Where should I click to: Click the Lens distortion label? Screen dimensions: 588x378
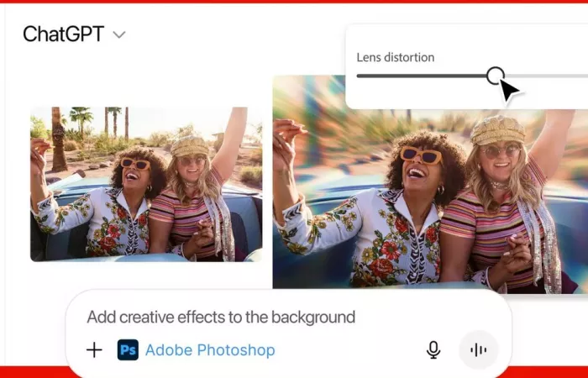point(396,57)
